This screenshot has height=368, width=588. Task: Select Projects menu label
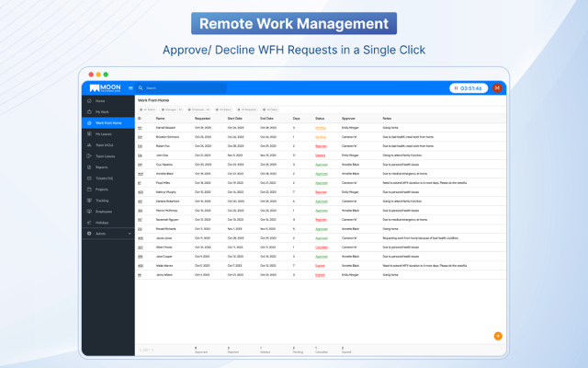102,190
